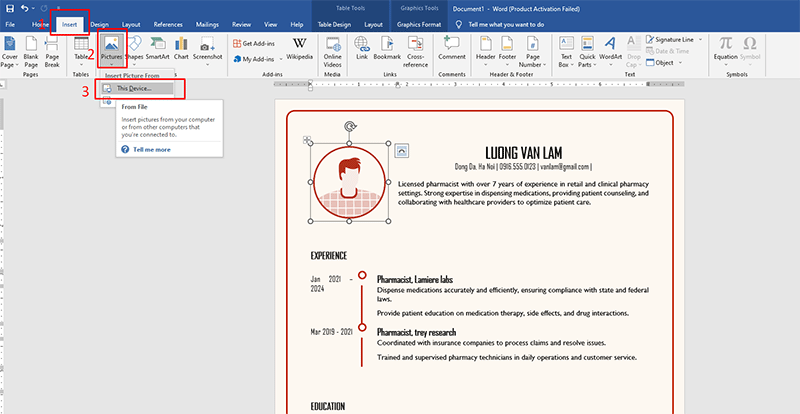Click the Object button
The height and width of the screenshot is (414, 800).
tap(660, 63)
